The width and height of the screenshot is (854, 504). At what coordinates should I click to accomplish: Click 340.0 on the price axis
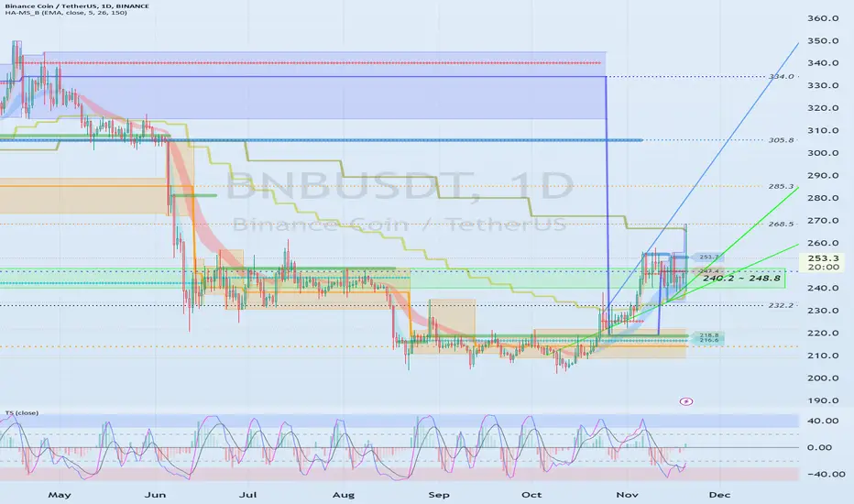point(823,63)
